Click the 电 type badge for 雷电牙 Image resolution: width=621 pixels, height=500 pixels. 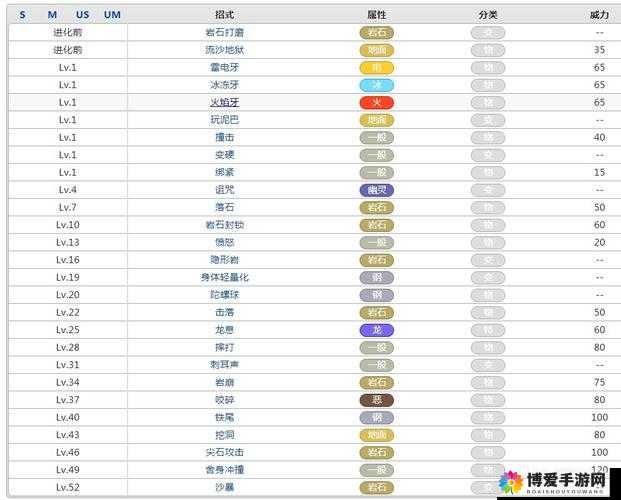(377, 68)
